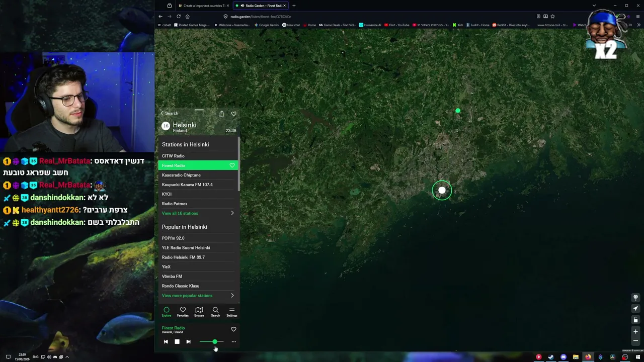Open the notification center
Screen dimensions: 644x362
8,357
